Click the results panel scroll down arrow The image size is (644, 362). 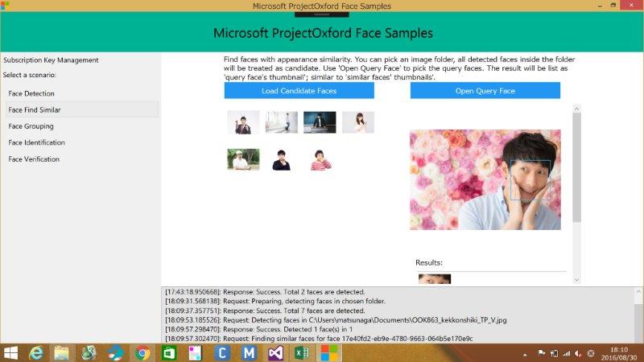point(576,280)
